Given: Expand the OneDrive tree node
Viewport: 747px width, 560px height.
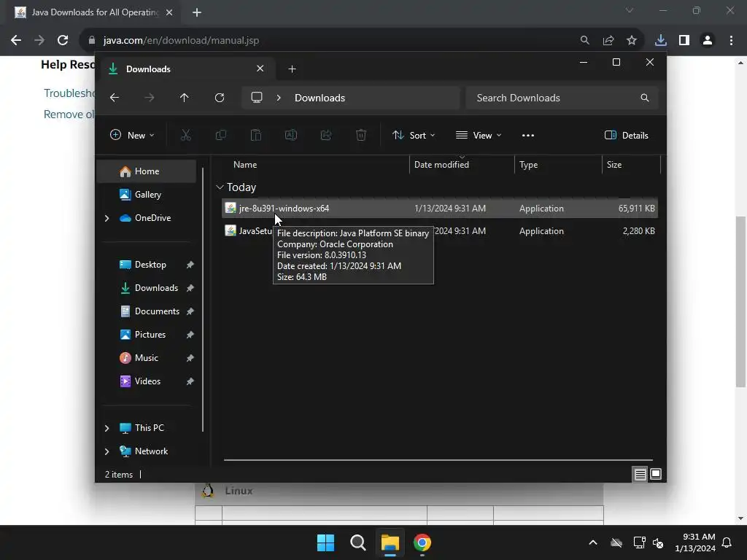Looking at the screenshot, I should (107, 218).
